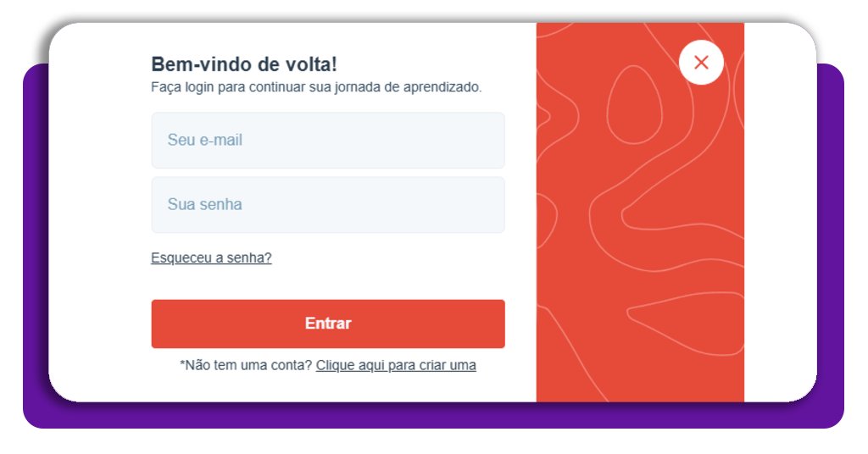Click the Seu e-mail input field

[328, 141]
